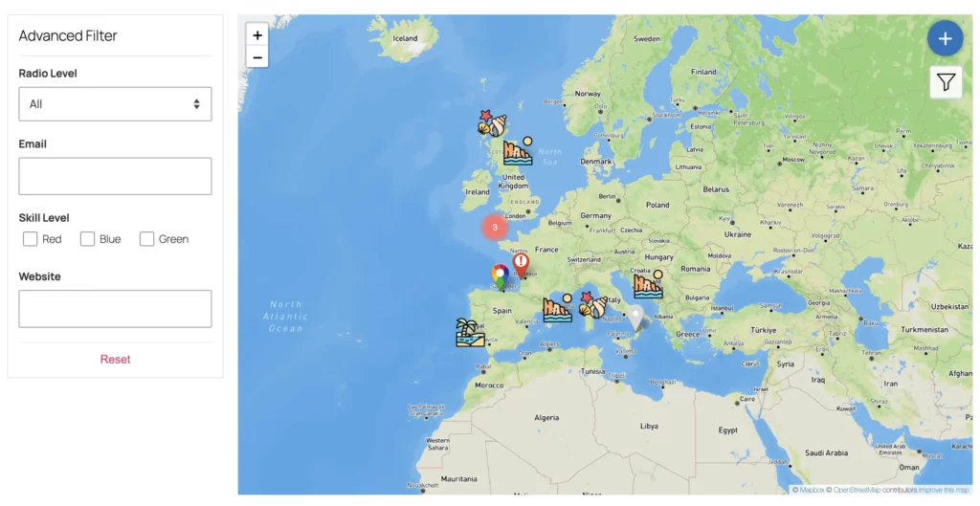Tick the Green skill level checkbox
The height and width of the screenshot is (506, 980).
click(x=147, y=239)
